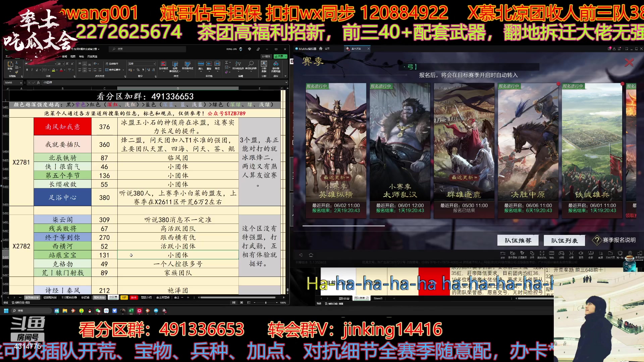This screenshot has height=362, width=644.
Task: Click the red font color swatch
Action: pos(61,70)
